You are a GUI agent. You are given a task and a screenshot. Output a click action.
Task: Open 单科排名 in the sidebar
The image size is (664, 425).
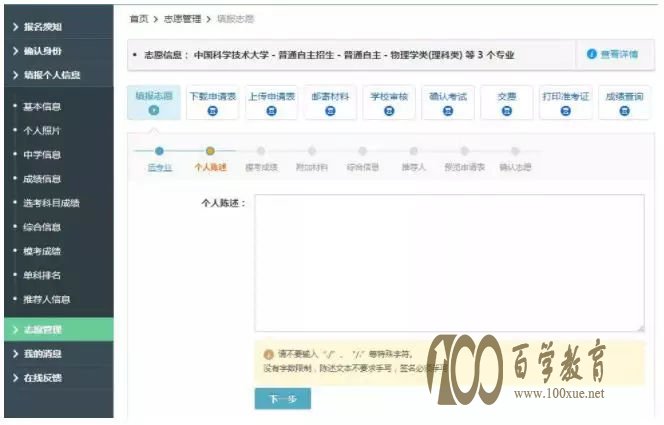click(x=42, y=275)
